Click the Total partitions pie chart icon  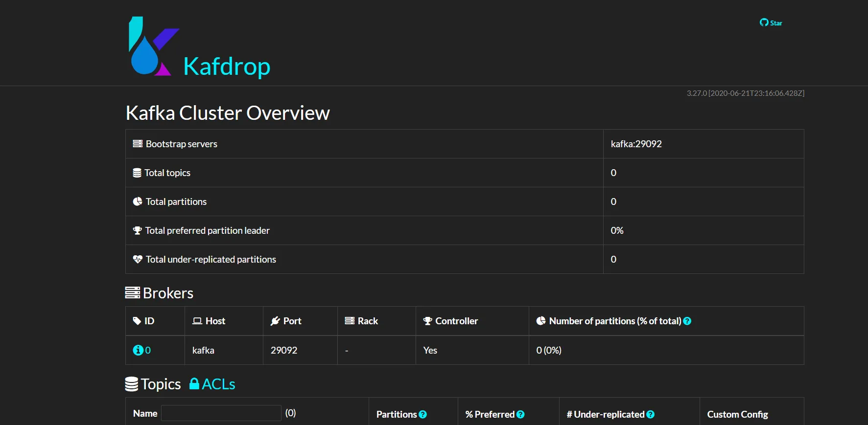click(138, 201)
